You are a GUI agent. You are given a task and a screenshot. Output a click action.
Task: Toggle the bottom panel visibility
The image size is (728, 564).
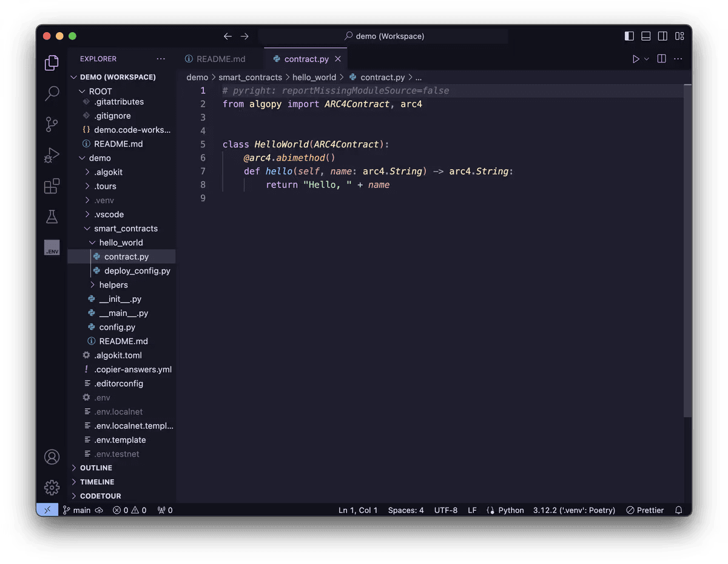click(x=645, y=36)
